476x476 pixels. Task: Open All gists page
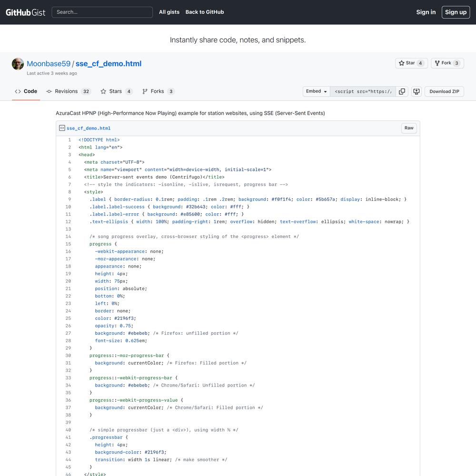pyautogui.click(x=169, y=12)
